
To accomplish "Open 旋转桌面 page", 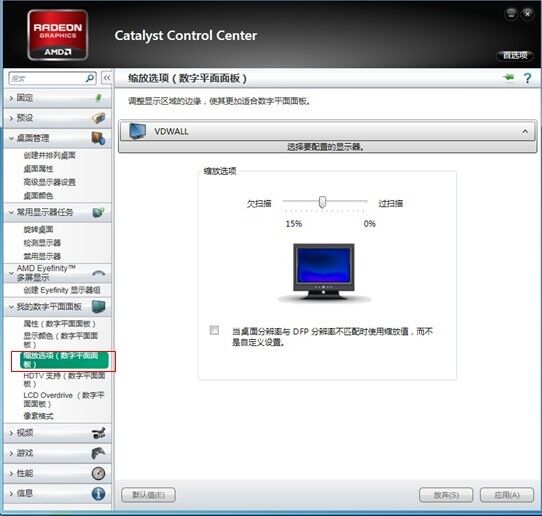I will pos(38,229).
